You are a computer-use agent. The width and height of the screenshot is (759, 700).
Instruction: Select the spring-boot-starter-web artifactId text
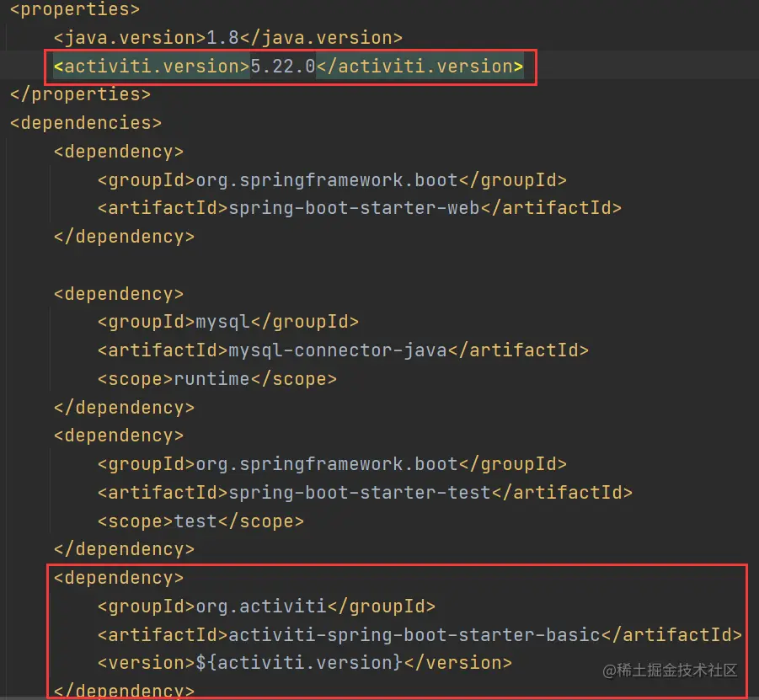click(358, 207)
